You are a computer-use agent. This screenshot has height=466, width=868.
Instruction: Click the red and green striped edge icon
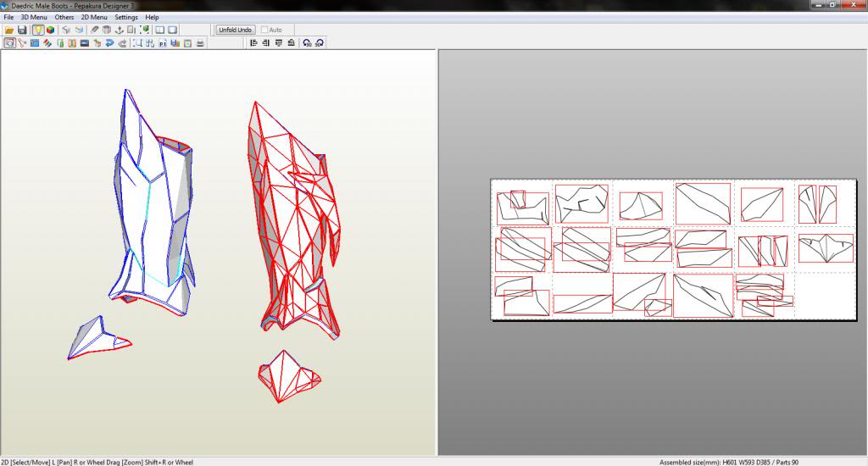tap(47, 43)
